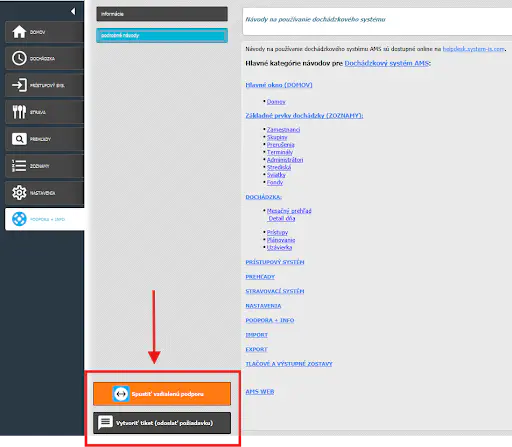
Task: Open the PODPORA + INFO heading link
Action: [270, 320]
